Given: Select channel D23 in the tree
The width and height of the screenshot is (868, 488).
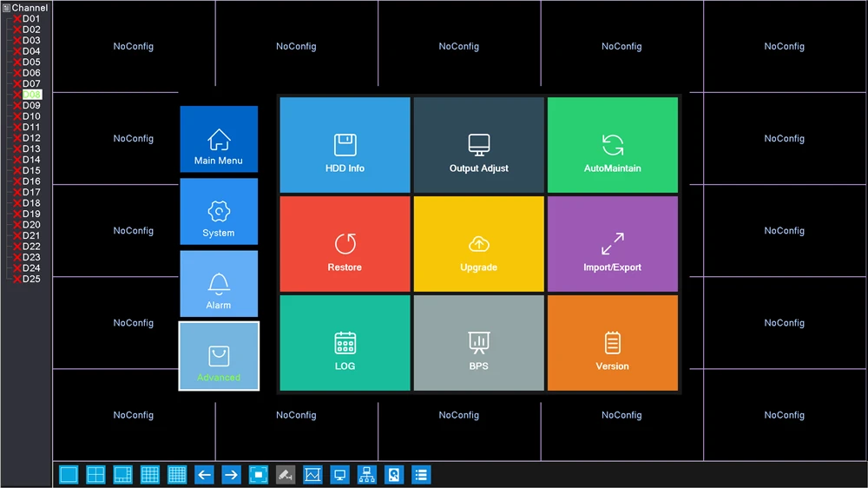Looking at the screenshot, I should [x=31, y=257].
